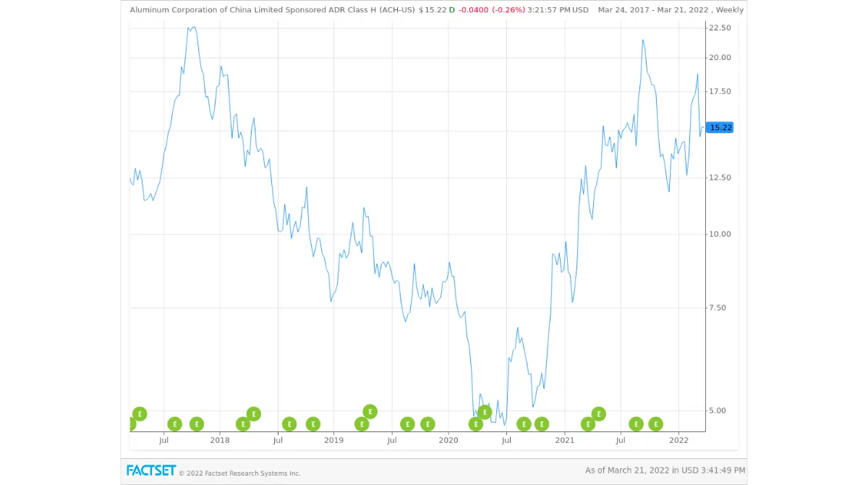
Task: Click the second earnings marker before the 2018 label
Action: click(196, 423)
